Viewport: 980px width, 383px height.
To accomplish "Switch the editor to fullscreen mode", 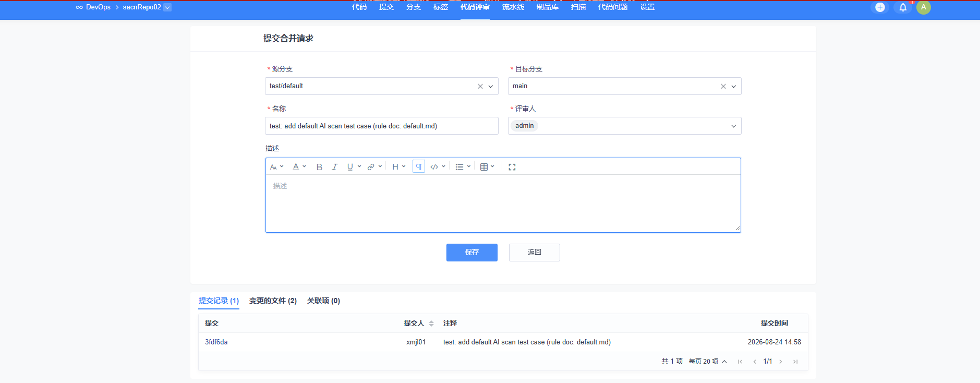I will point(512,167).
